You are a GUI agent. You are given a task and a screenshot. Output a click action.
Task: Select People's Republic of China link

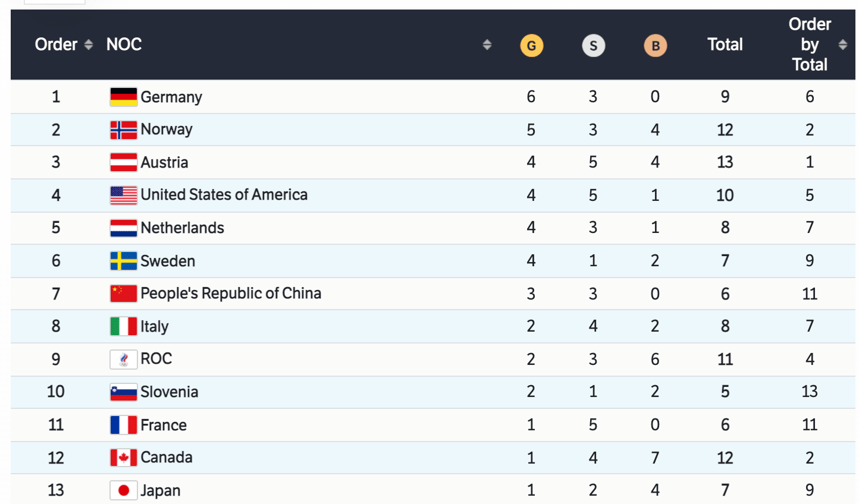pos(231,294)
